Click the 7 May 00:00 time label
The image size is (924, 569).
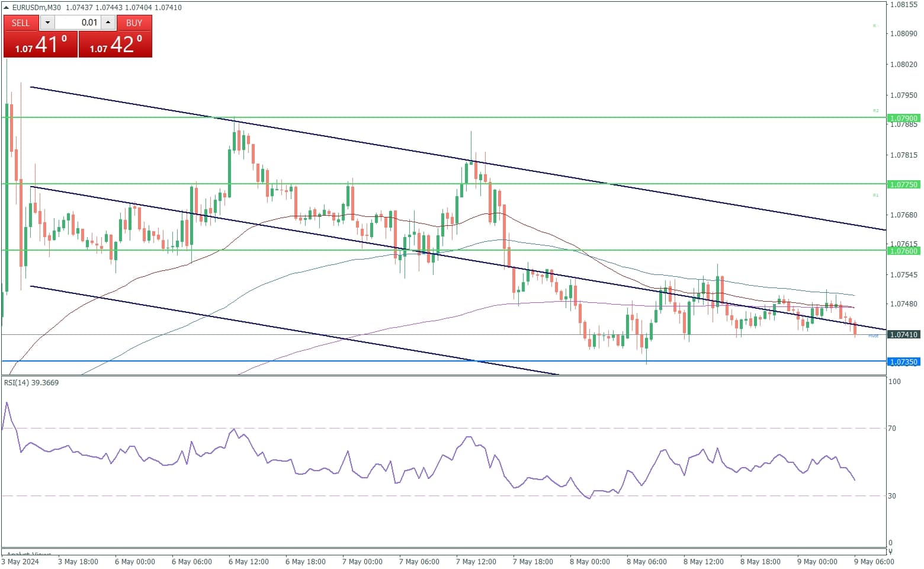pyautogui.click(x=362, y=561)
